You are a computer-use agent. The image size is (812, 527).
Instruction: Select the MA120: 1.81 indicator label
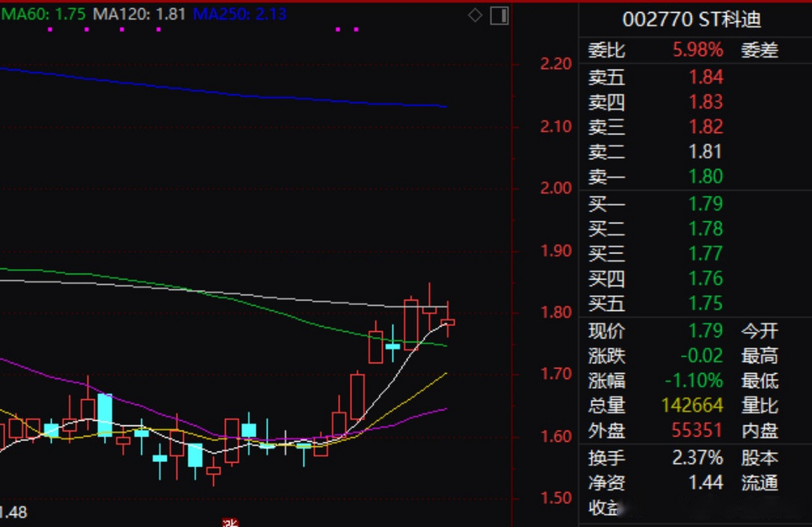click(x=139, y=14)
